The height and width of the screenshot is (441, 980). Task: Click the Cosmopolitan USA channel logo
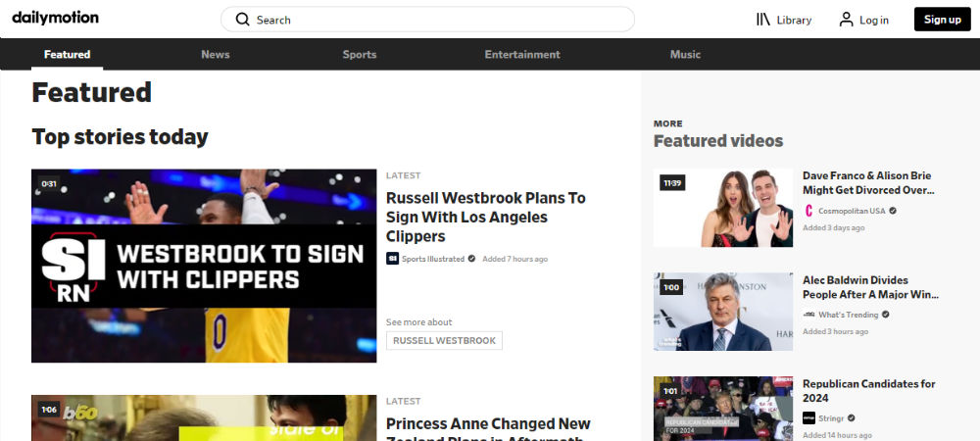[x=808, y=211]
